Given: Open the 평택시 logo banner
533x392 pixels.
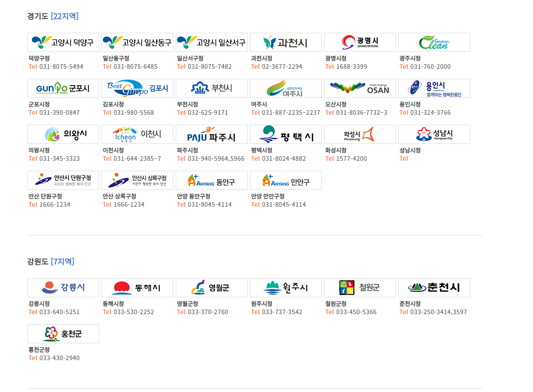Looking at the screenshot, I should 286,134.
